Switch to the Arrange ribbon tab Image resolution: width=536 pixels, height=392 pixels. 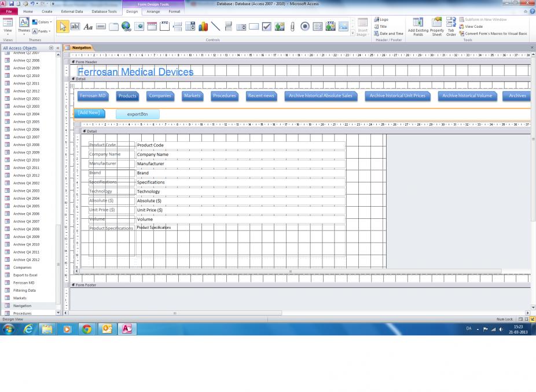coord(153,11)
